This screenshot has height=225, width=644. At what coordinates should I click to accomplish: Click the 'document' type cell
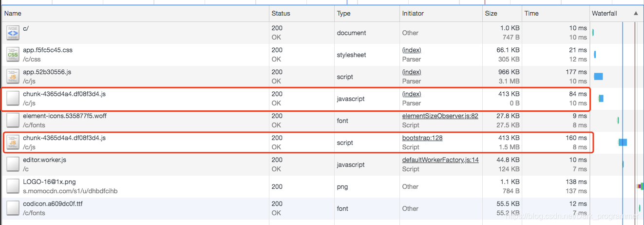click(x=351, y=33)
